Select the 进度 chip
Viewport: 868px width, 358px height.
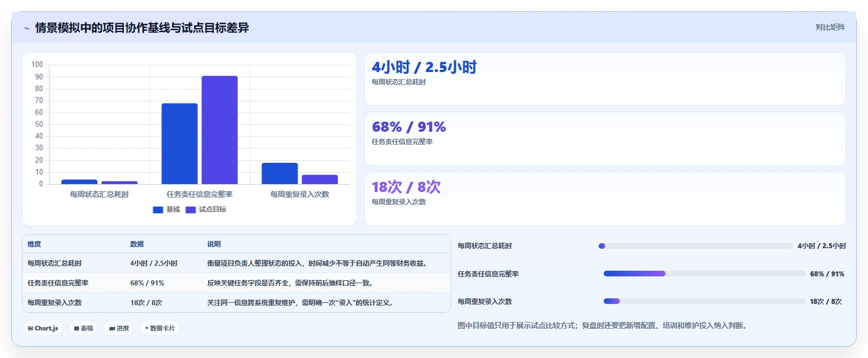pos(119,328)
